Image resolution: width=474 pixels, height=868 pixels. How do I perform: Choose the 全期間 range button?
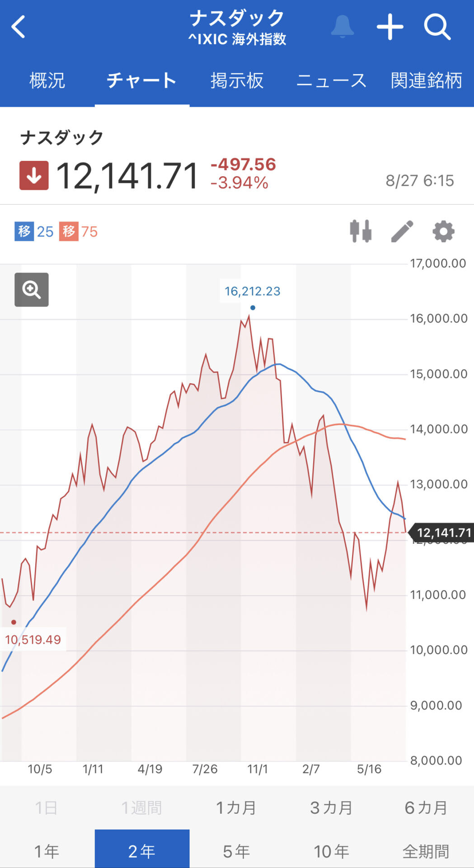click(426, 851)
